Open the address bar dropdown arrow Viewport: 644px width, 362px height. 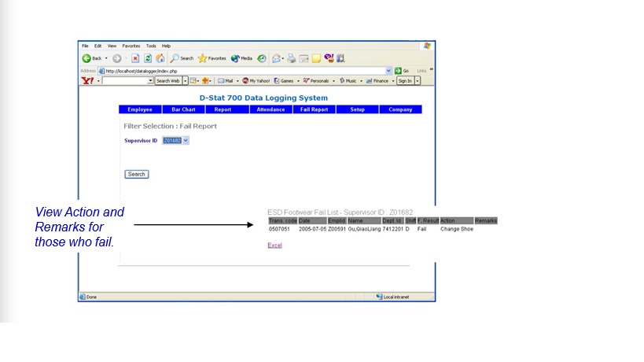(388, 71)
